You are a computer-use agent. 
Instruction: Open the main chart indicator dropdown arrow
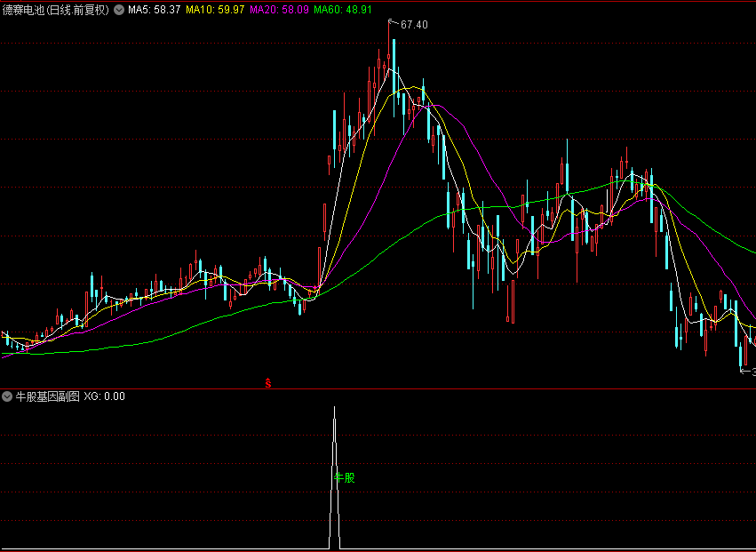[x=119, y=10]
